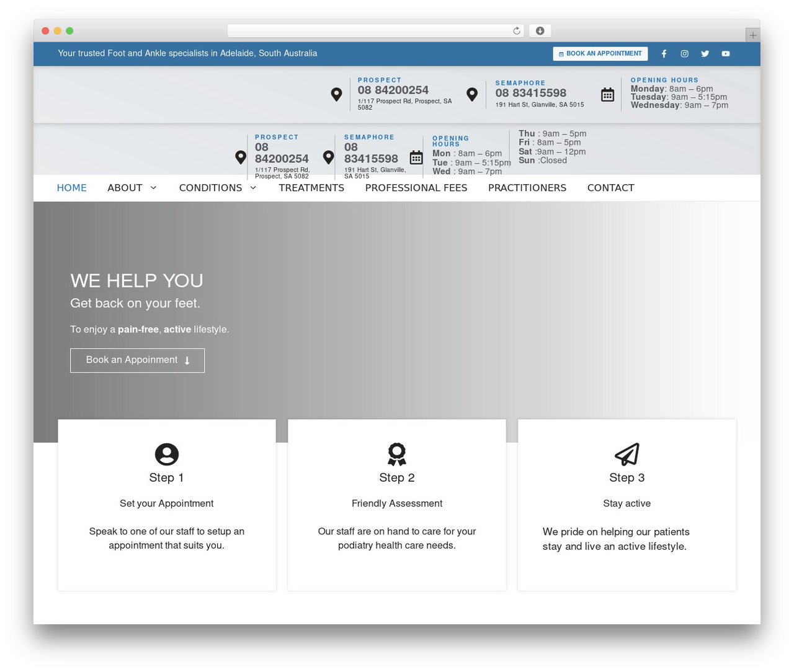Open the CONTACT menu item
The height and width of the screenshot is (672, 794).
coord(610,188)
